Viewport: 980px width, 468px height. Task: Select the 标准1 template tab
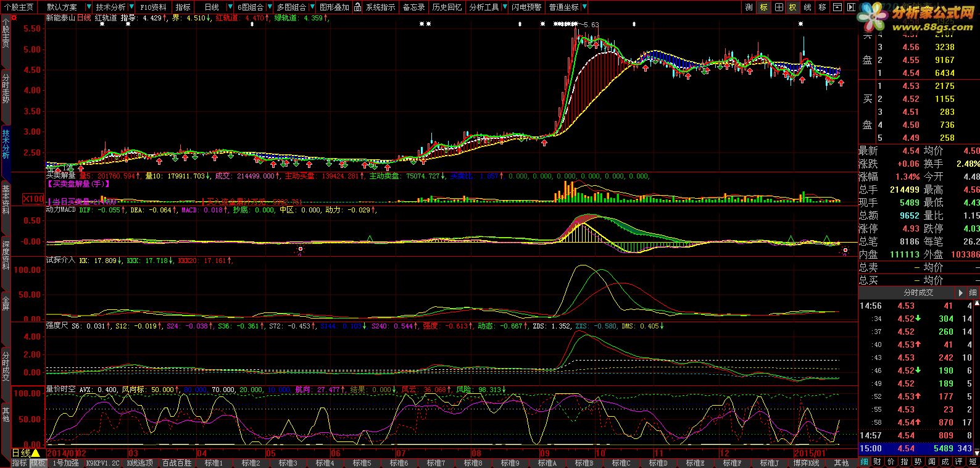click(214, 463)
